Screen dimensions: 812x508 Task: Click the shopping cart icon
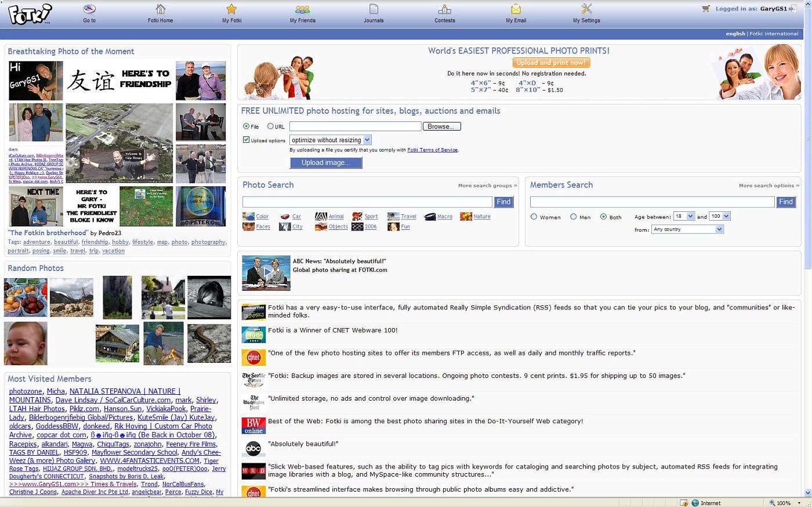[x=706, y=9]
